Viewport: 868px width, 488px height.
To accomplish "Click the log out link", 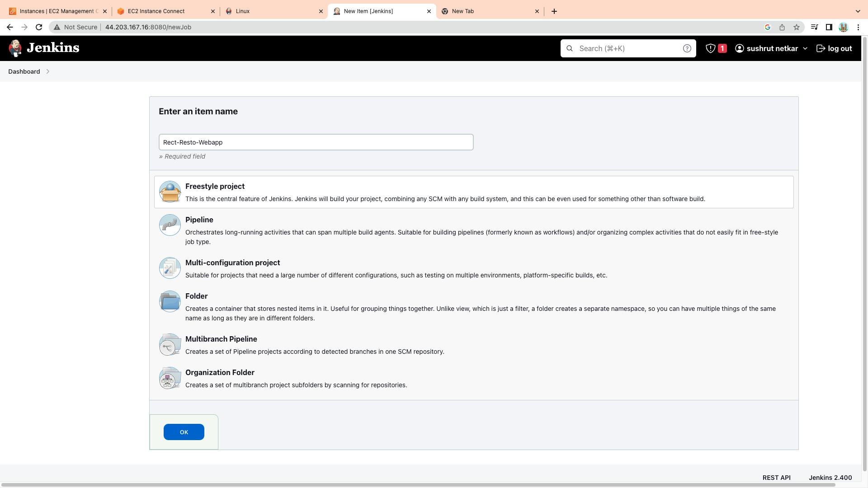I will pos(834,48).
